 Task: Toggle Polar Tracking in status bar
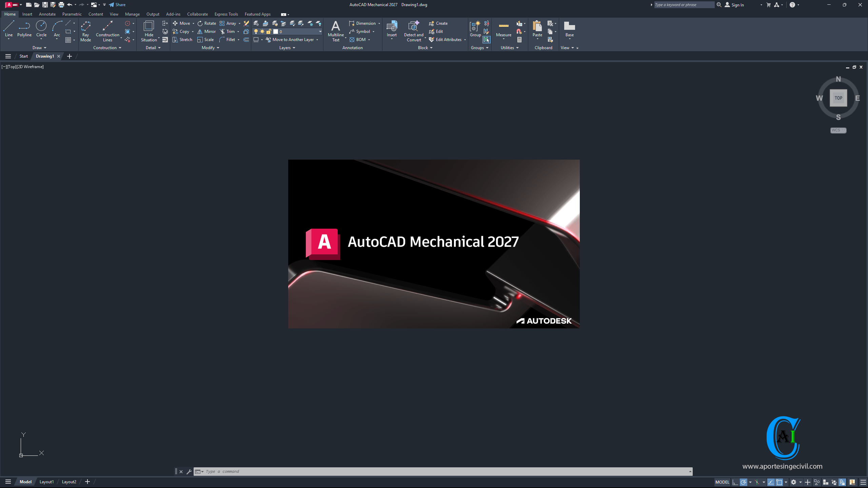[x=744, y=482]
